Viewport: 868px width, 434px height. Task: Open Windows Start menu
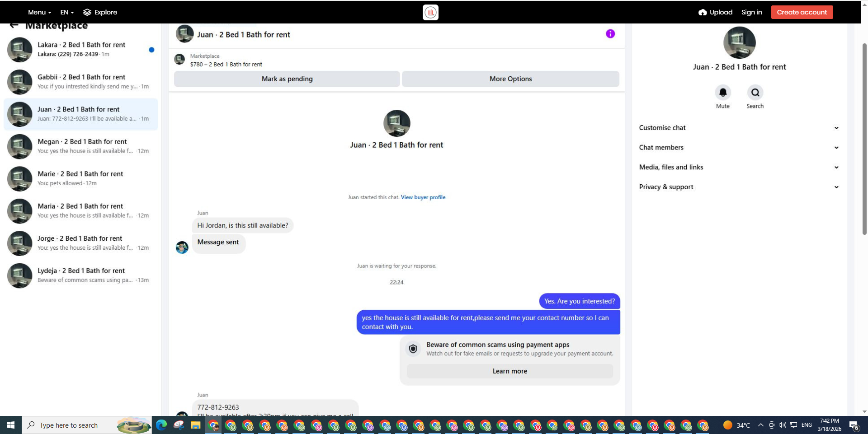click(x=11, y=425)
